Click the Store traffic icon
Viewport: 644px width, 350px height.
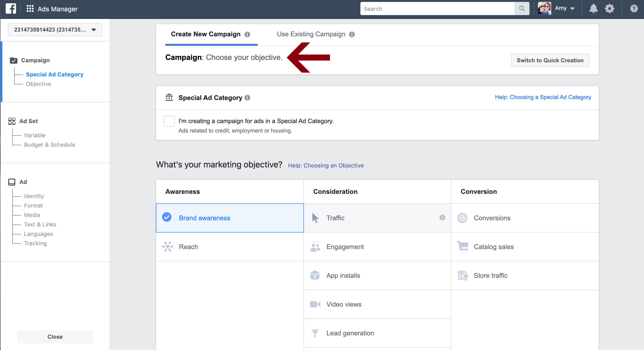click(463, 276)
